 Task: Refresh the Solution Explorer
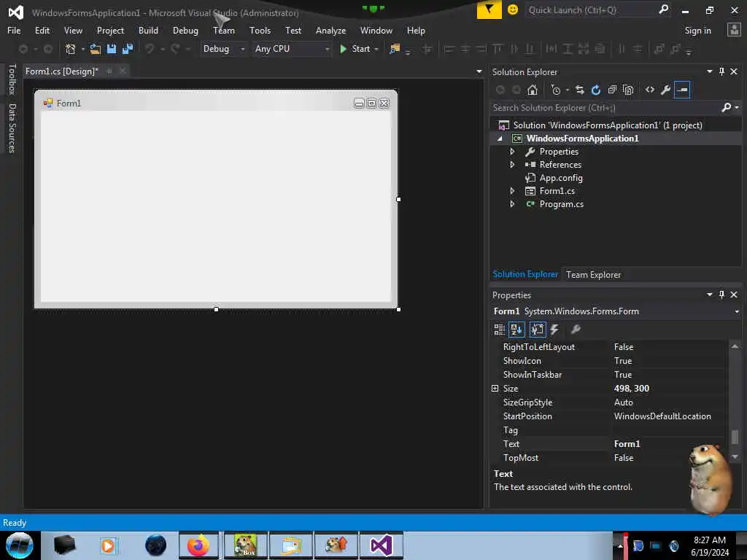tap(596, 90)
